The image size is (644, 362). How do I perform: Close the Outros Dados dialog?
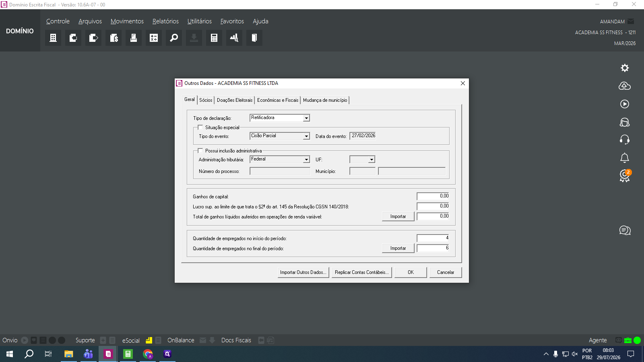[463, 83]
